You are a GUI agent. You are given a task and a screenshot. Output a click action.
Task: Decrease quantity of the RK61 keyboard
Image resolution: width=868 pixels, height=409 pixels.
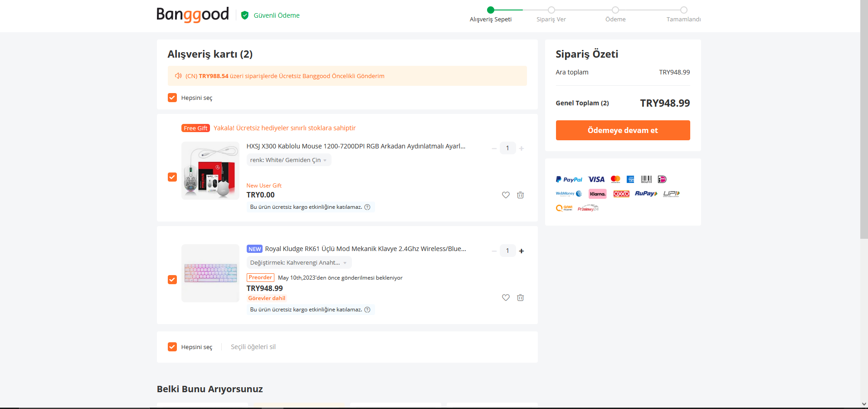494,251
